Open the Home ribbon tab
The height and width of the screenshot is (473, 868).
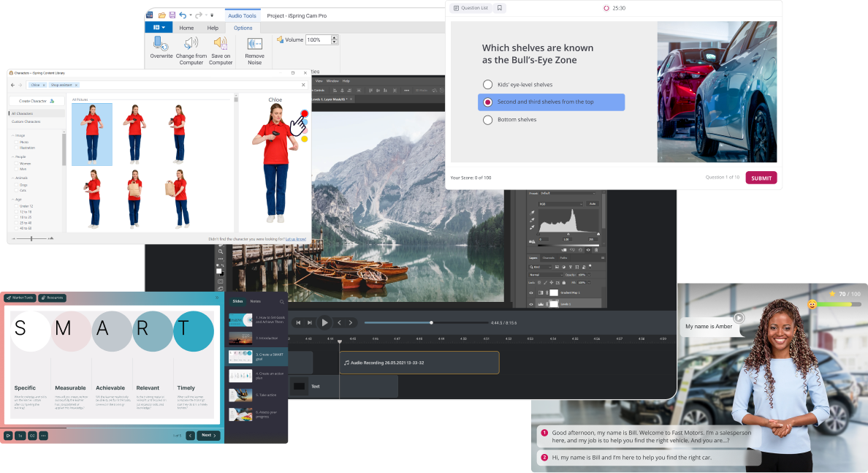tap(186, 28)
